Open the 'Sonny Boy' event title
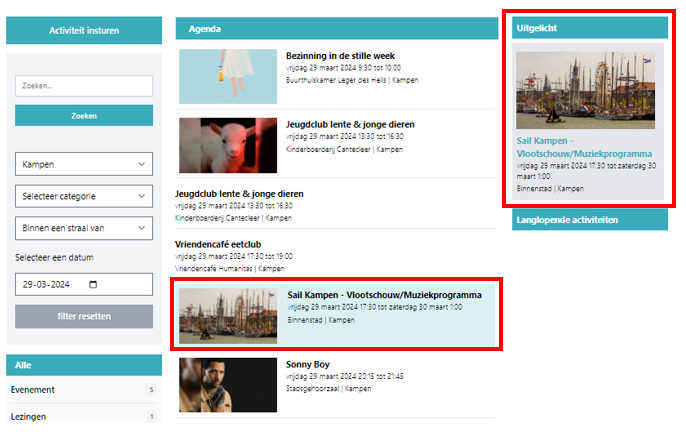The height and width of the screenshot is (443, 686). point(309,365)
